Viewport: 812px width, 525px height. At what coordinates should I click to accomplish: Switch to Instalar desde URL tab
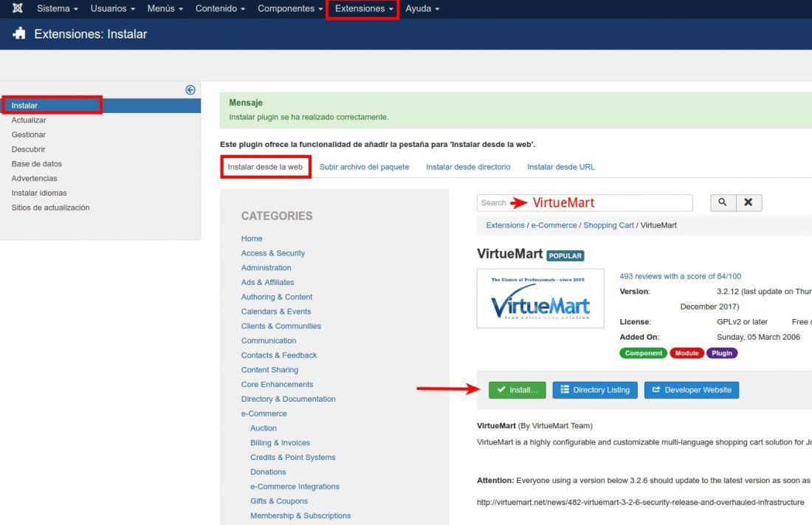tap(561, 167)
